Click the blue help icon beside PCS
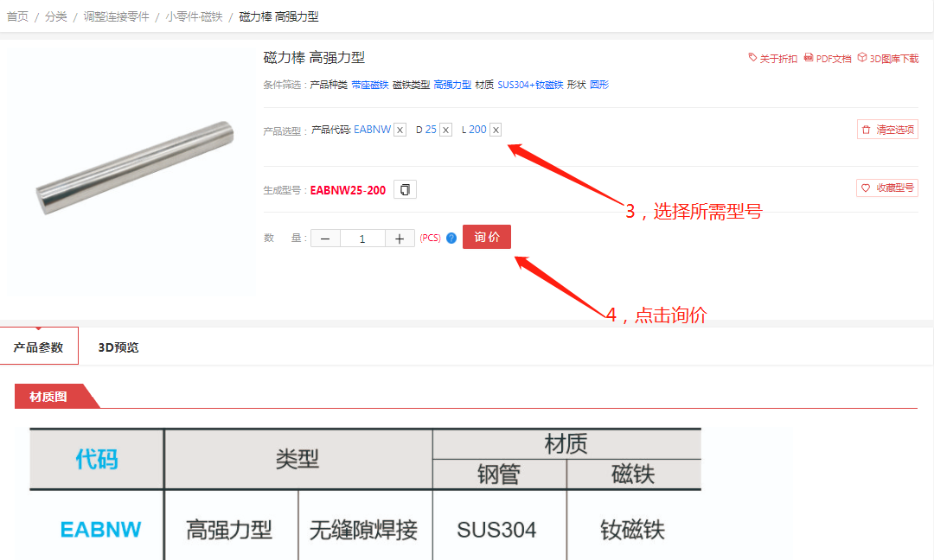 click(x=451, y=239)
